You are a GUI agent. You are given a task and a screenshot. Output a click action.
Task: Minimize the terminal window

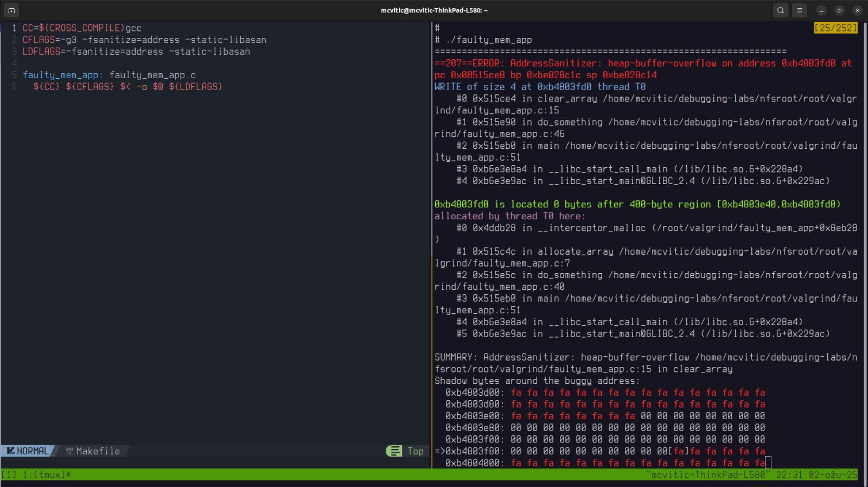click(821, 10)
